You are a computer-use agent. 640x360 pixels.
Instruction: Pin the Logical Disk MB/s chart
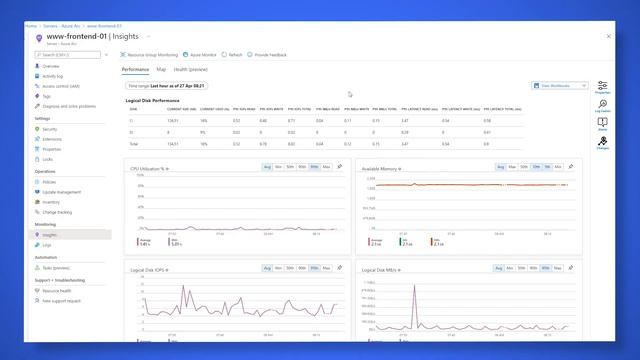tap(571, 268)
